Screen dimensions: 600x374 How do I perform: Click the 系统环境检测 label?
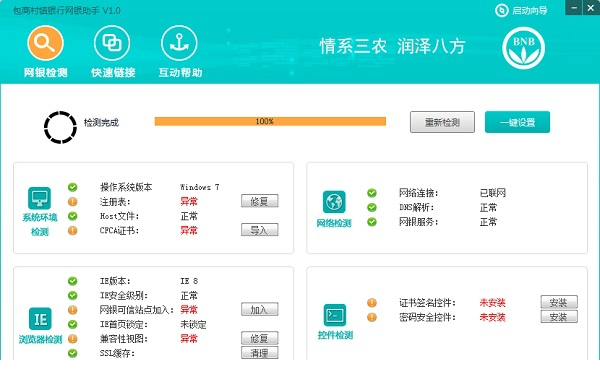click(x=39, y=224)
